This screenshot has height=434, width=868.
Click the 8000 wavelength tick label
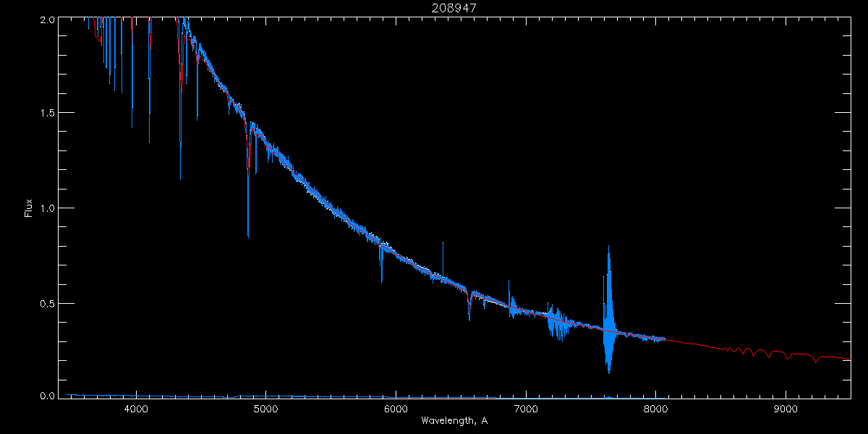coord(655,409)
